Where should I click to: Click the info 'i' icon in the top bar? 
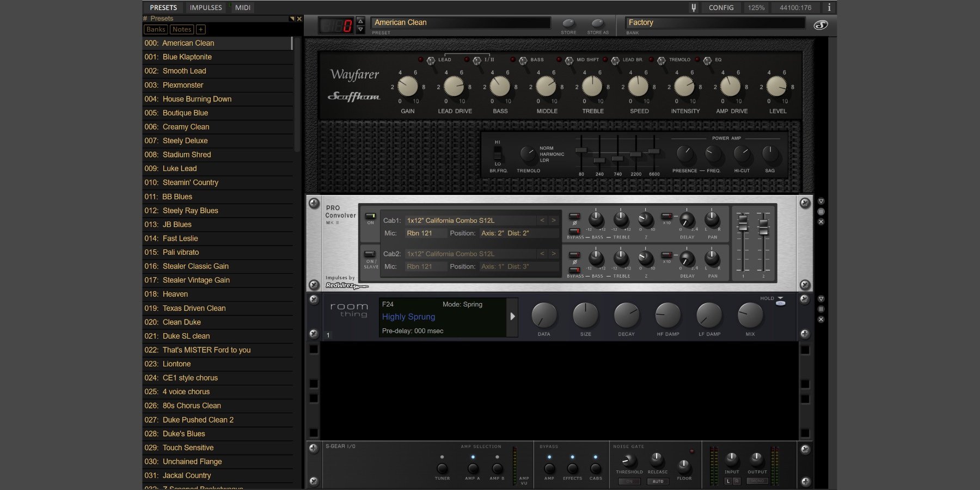(x=828, y=8)
